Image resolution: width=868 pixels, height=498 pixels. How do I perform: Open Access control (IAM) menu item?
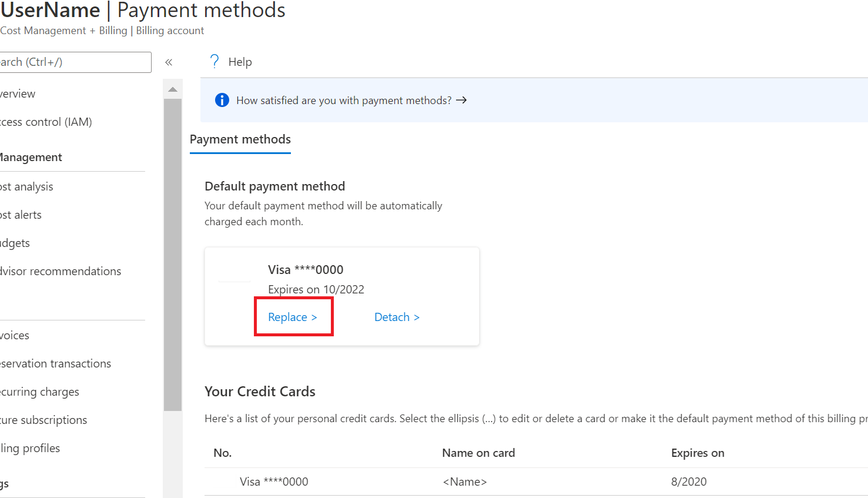46,122
